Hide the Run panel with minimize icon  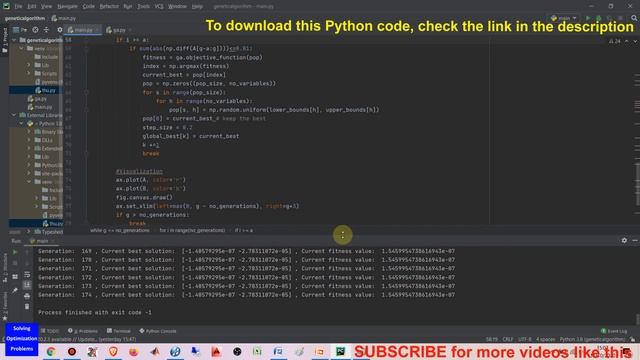[x=635, y=240]
